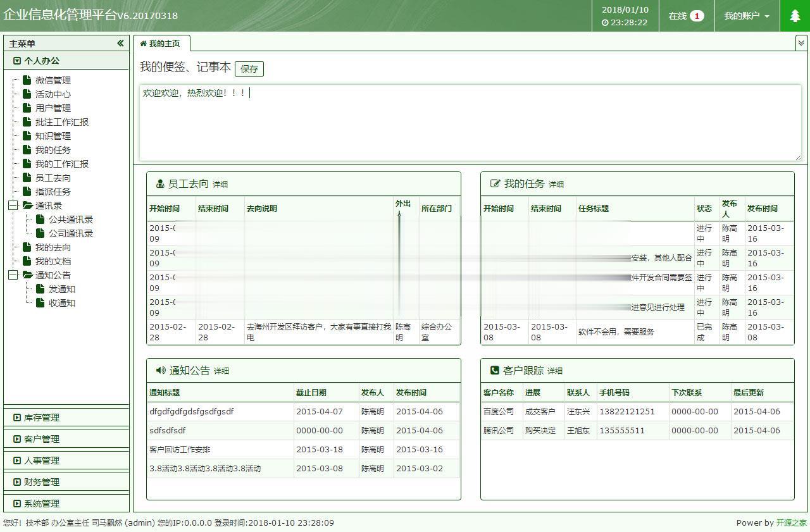The height and width of the screenshot is (532, 810).
Task: Click the green tree icon in top bar
Action: pos(794,16)
